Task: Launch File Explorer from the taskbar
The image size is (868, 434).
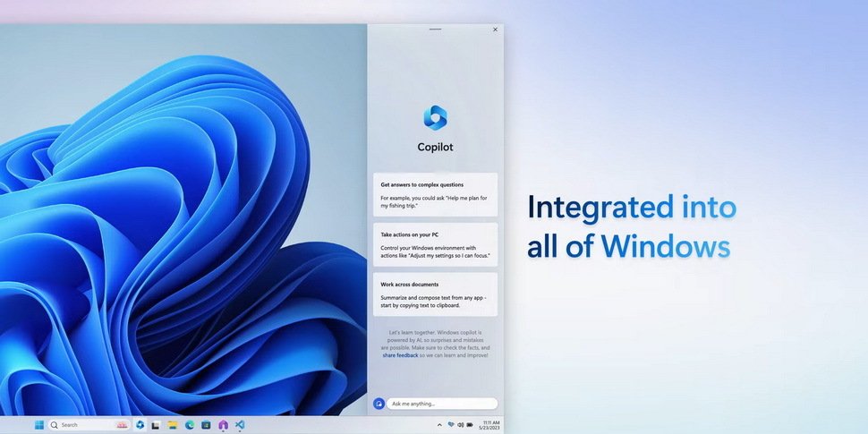Action: click(173, 424)
